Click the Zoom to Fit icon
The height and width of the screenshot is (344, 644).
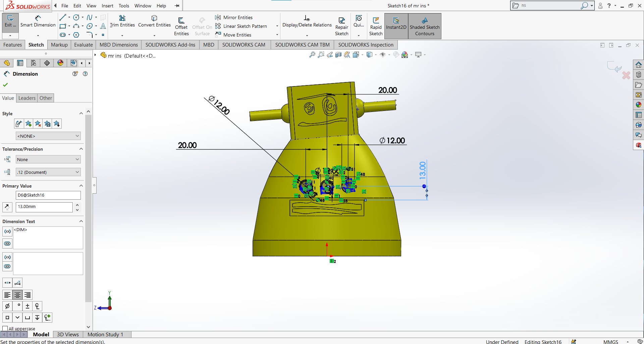pos(312,55)
